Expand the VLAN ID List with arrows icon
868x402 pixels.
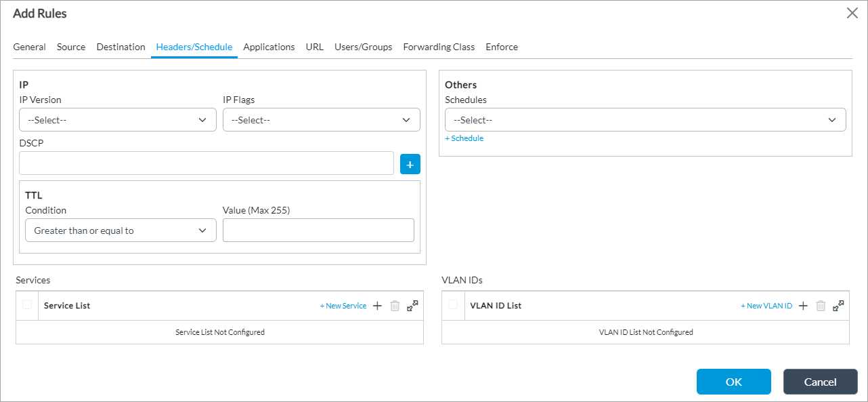pos(838,306)
